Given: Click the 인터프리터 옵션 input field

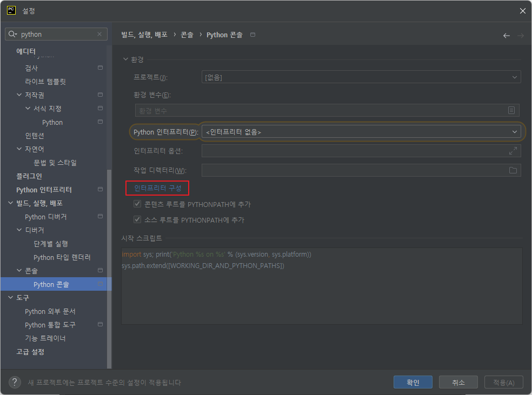Looking at the screenshot, I should 361,151.
